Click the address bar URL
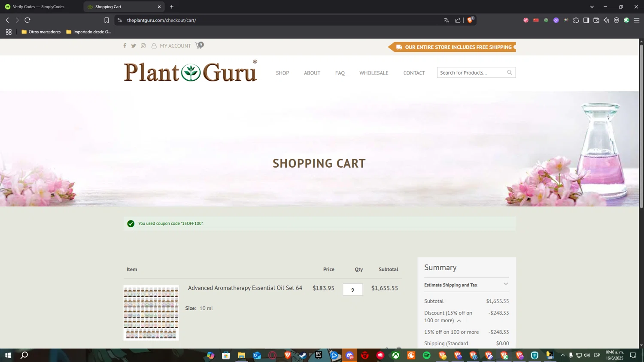The image size is (644, 362). click(x=161, y=20)
